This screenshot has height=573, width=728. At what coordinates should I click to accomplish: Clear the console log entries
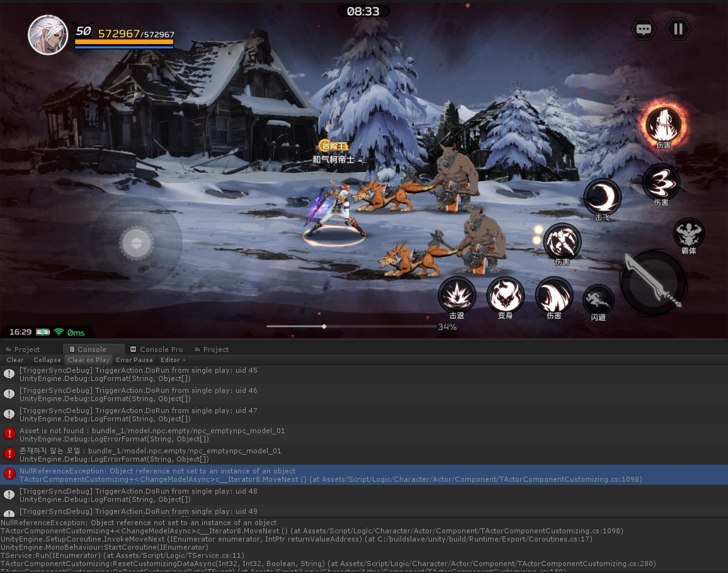coord(15,360)
